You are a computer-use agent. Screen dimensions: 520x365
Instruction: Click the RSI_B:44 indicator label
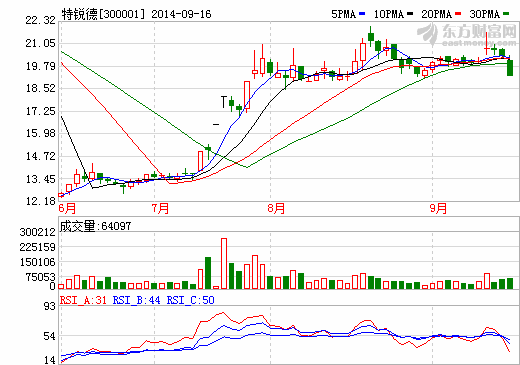click(x=136, y=300)
